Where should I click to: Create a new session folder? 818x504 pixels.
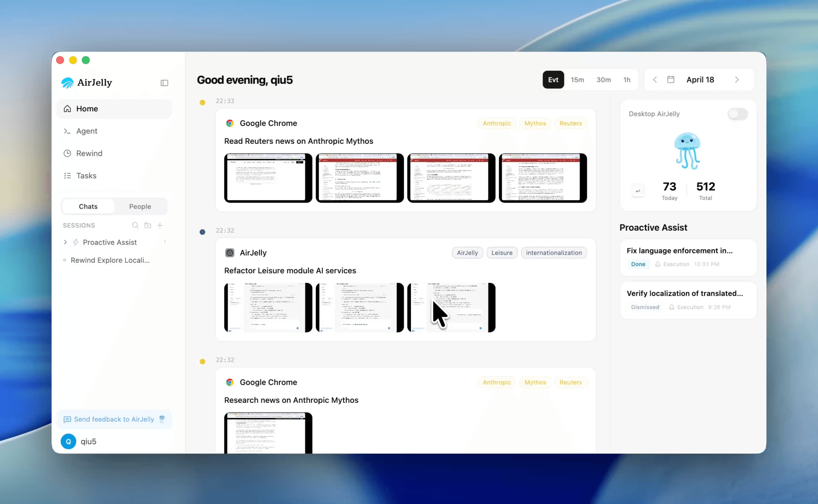[148, 225]
